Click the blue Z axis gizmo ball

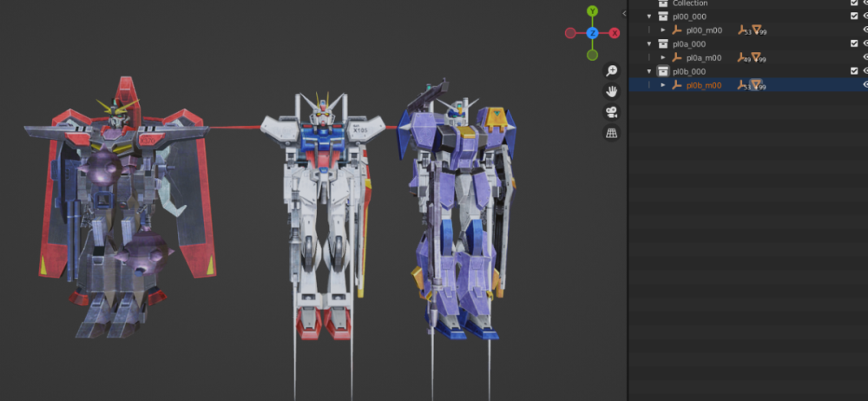tap(592, 33)
